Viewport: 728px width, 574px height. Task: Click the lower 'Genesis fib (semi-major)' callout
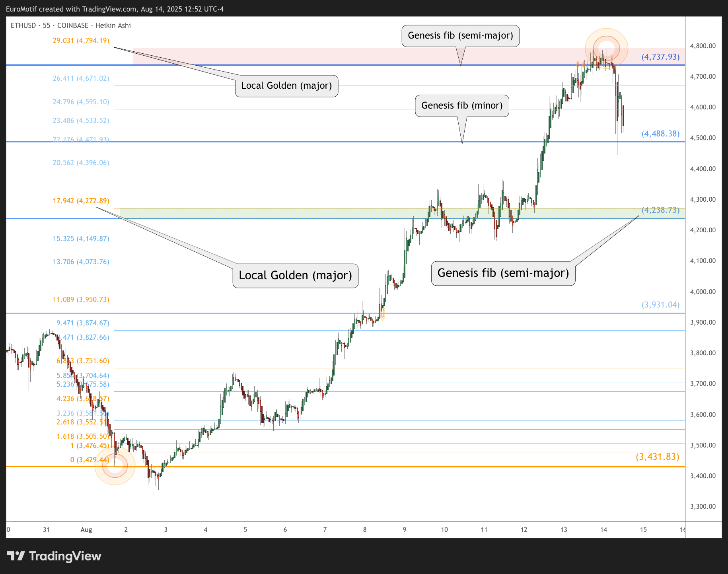tap(503, 273)
